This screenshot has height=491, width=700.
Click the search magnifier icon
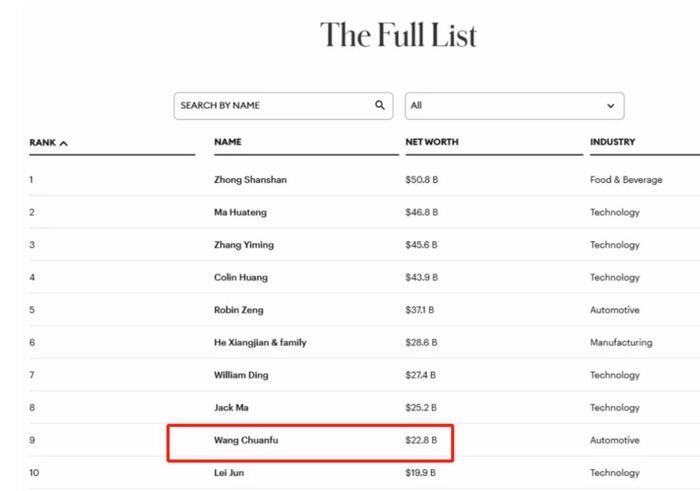[x=380, y=105]
